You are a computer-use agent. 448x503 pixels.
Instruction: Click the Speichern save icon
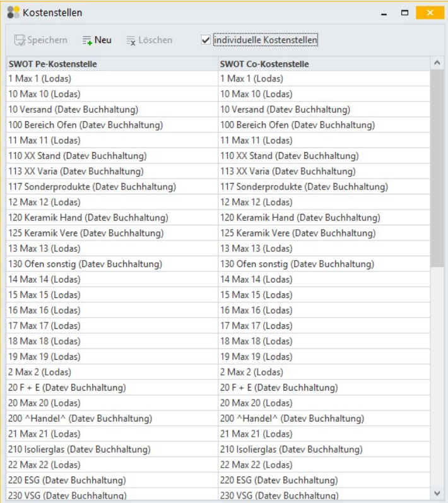coord(19,40)
